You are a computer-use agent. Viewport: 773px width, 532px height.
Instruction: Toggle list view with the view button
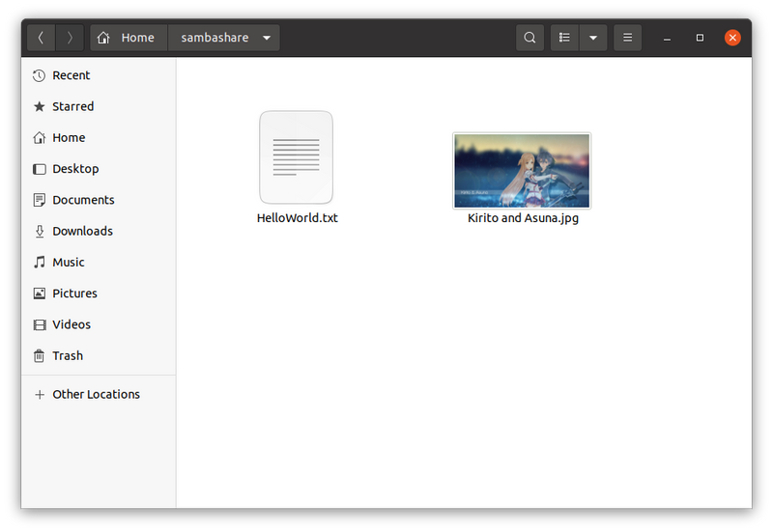[x=564, y=38]
